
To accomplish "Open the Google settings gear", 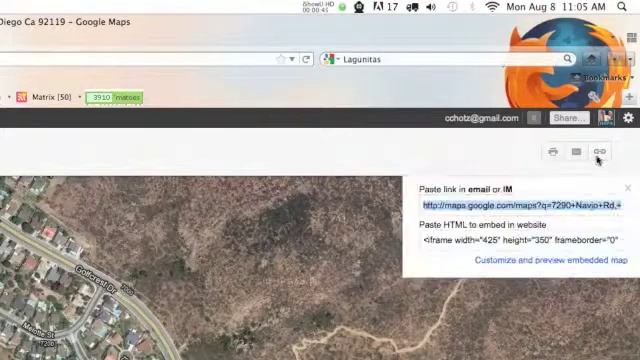I will point(628,118).
